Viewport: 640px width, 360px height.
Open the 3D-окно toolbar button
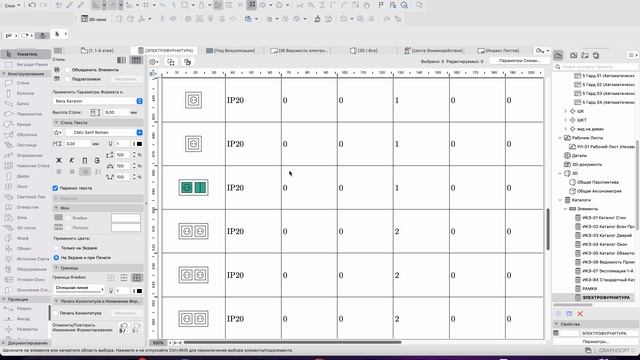point(93,19)
